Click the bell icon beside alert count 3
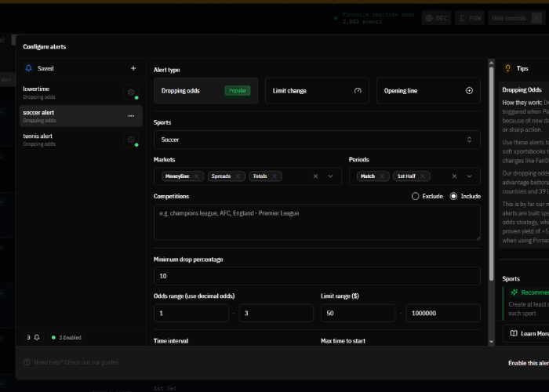549x392 pixels. [37, 337]
